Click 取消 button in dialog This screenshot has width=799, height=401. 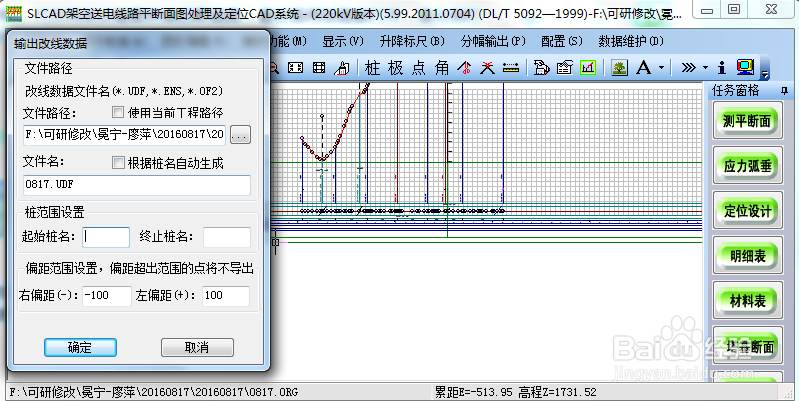pyautogui.click(x=197, y=347)
